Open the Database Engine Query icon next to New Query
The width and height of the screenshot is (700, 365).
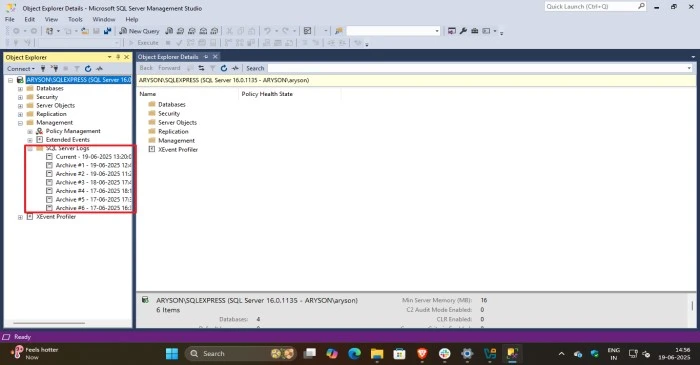pyautogui.click(x=169, y=31)
